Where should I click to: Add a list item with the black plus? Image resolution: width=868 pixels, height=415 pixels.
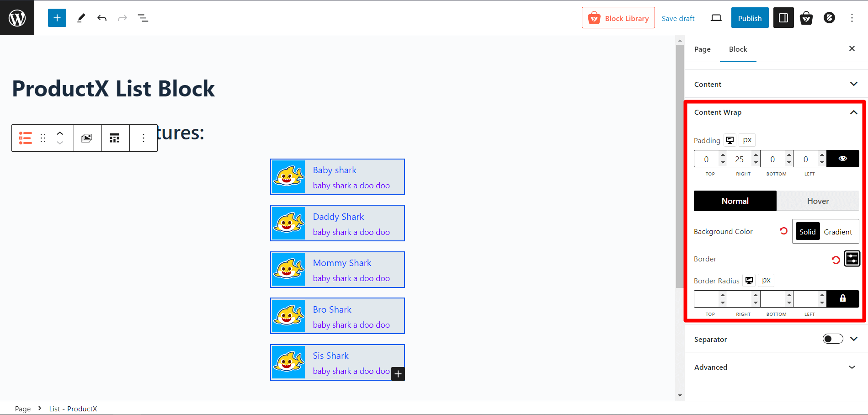tap(398, 374)
